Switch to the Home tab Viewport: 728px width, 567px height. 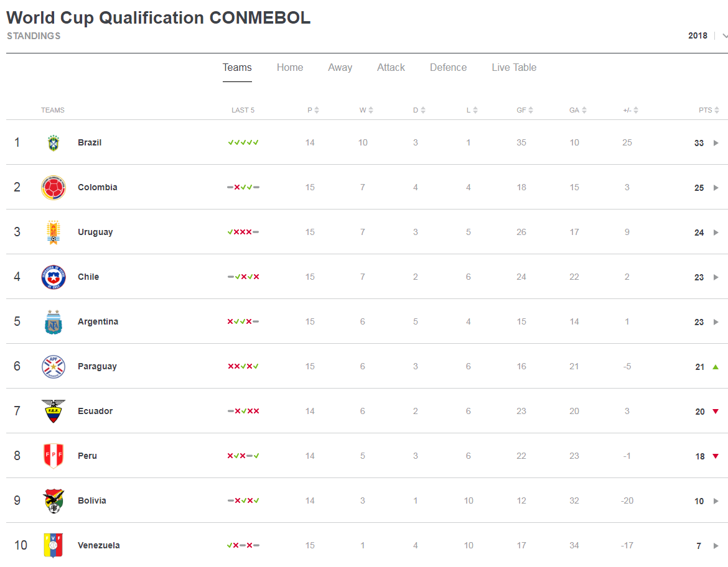[x=290, y=67]
